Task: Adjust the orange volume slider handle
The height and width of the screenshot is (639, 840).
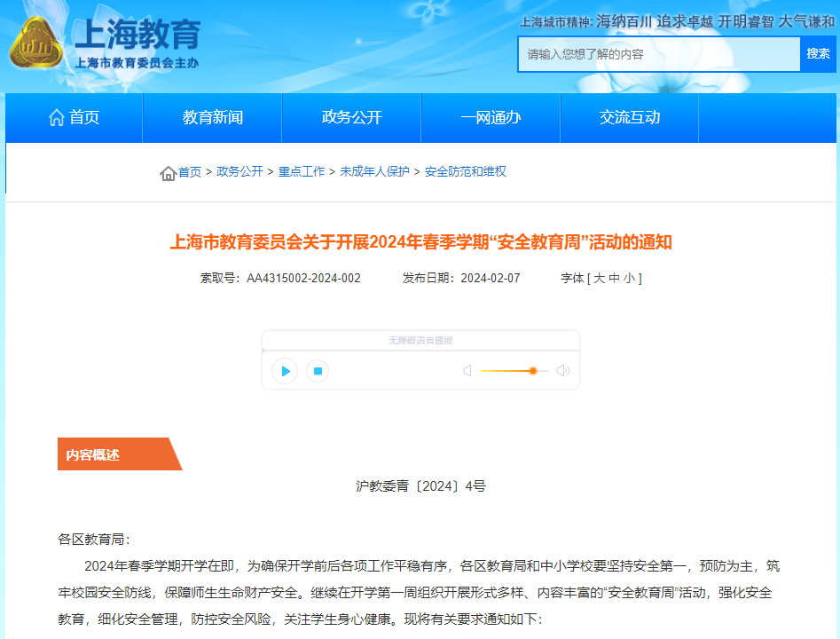Action: click(532, 371)
